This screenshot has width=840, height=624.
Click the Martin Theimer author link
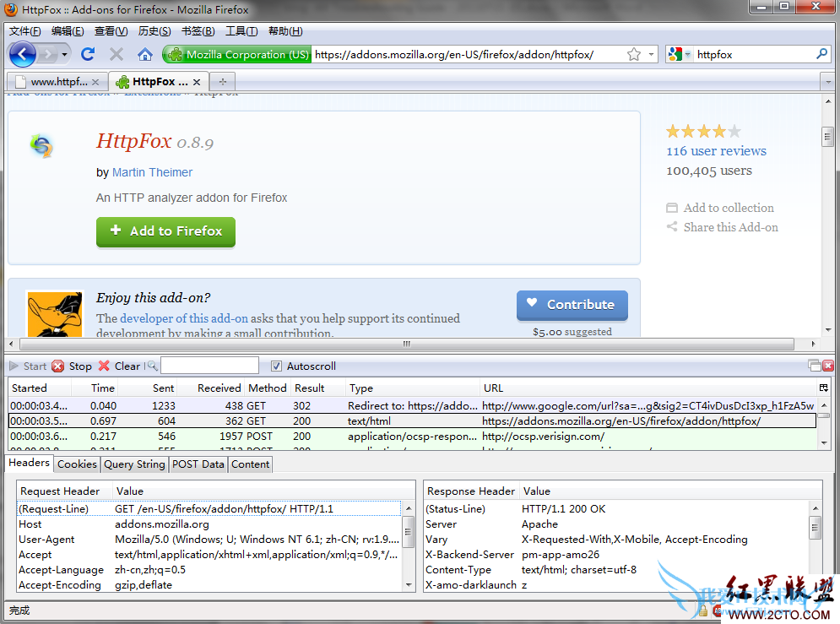click(x=152, y=172)
